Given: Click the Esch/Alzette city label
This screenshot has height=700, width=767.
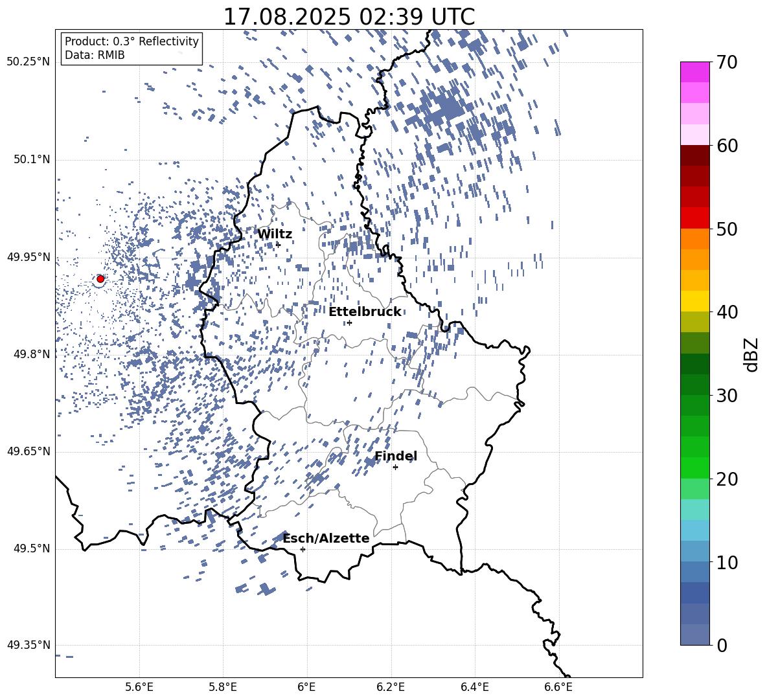Looking at the screenshot, I should coord(326,538).
